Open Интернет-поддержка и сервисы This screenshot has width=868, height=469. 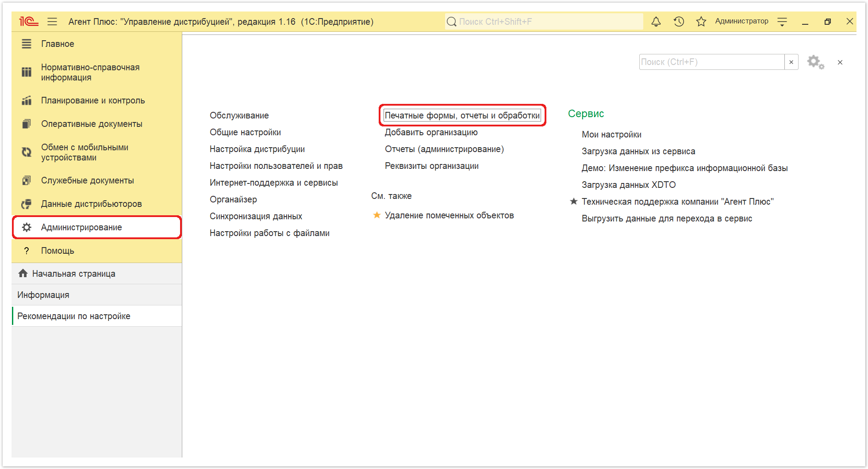click(273, 183)
